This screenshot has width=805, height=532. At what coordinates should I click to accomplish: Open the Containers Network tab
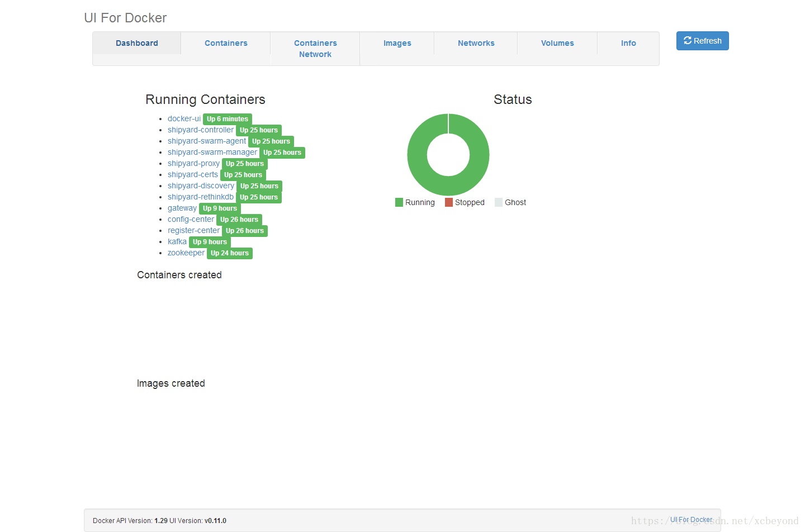tap(315, 49)
